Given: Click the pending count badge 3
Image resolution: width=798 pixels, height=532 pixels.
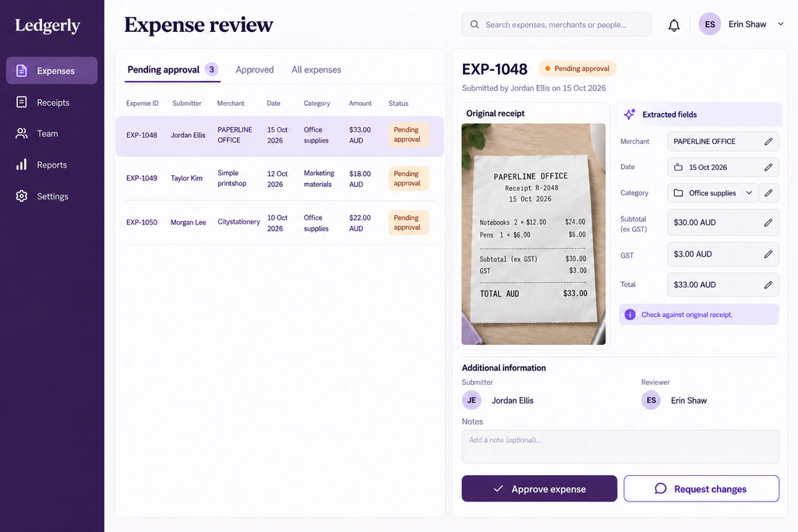Looking at the screenshot, I should [212, 69].
